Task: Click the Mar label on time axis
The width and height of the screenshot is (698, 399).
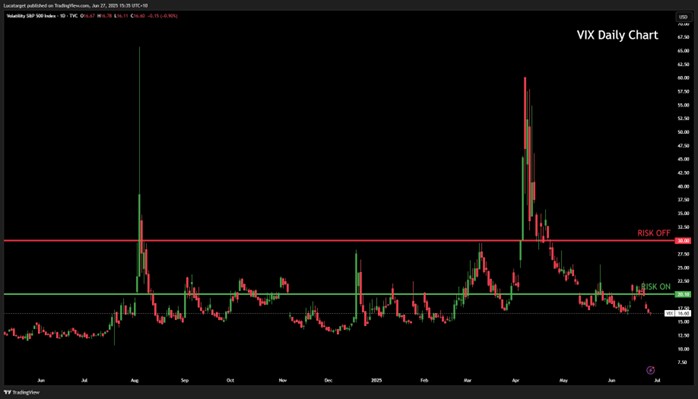Action: [x=467, y=381]
